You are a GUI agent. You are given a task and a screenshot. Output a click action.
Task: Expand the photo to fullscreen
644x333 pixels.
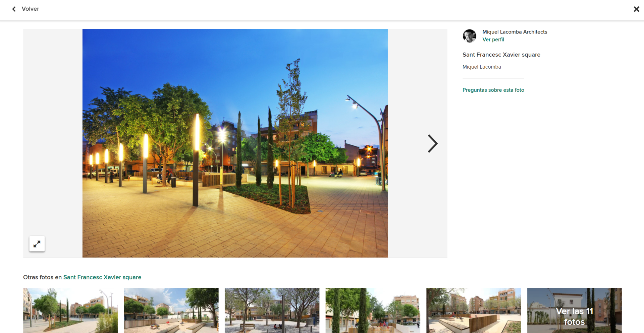click(x=37, y=244)
